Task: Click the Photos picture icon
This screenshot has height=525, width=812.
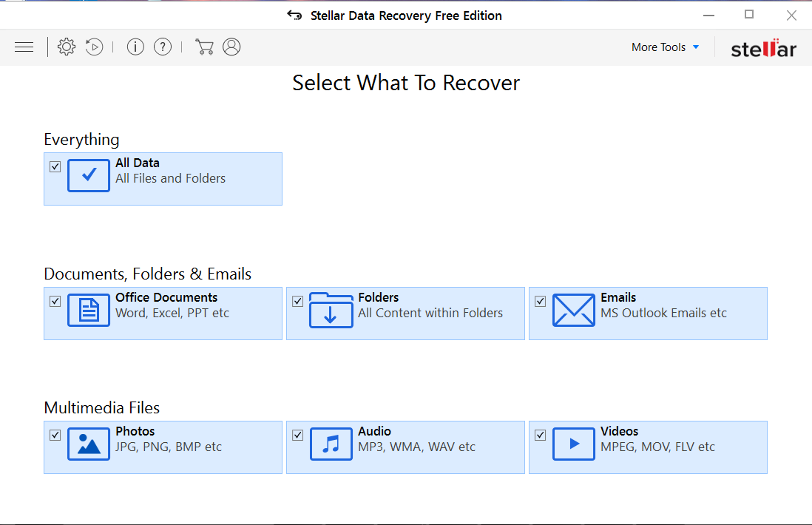Action: [x=89, y=444]
